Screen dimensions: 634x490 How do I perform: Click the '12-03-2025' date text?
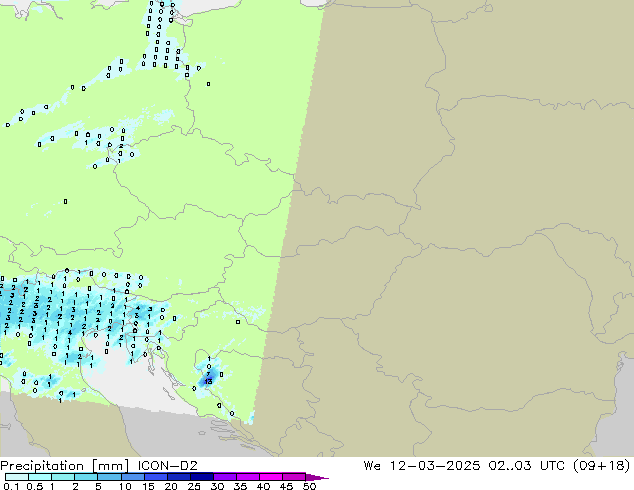point(435,466)
